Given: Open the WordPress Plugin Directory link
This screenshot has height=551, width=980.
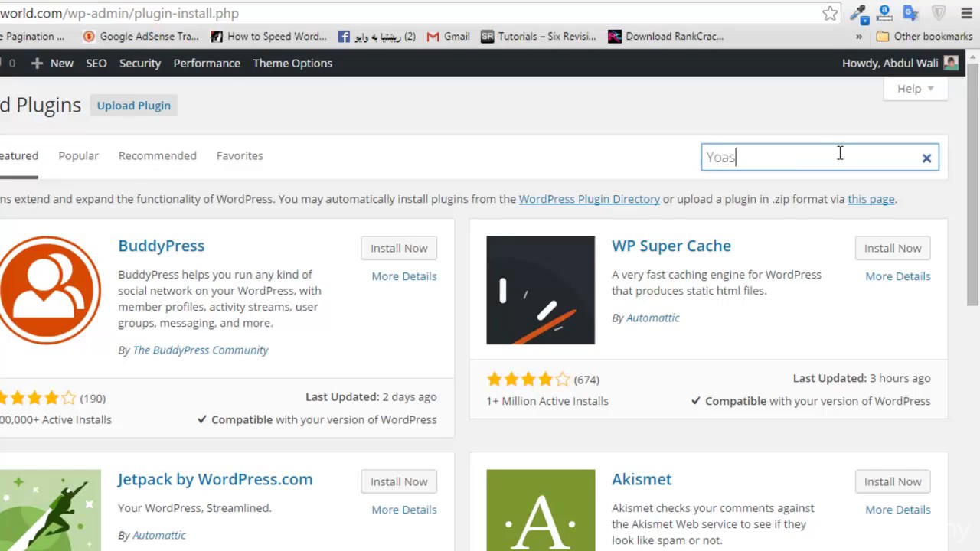Looking at the screenshot, I should (x=589, y=199).
